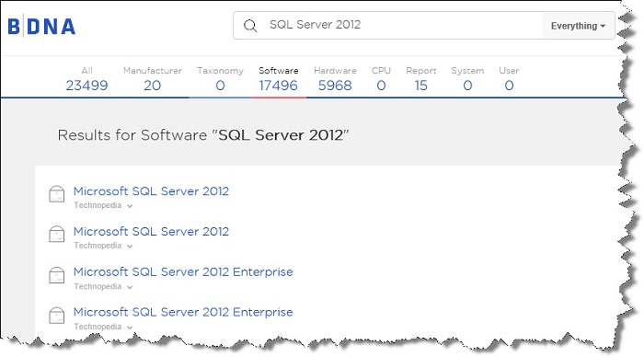Open the first Microsoft SQL Server 2012 link
The height and width of the screenshot is (357, 644).
151,191
